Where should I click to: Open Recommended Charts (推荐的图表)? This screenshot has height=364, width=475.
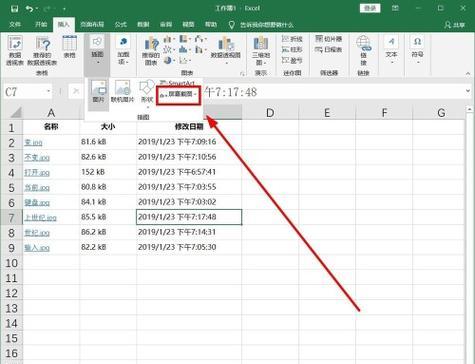(151, 51)
